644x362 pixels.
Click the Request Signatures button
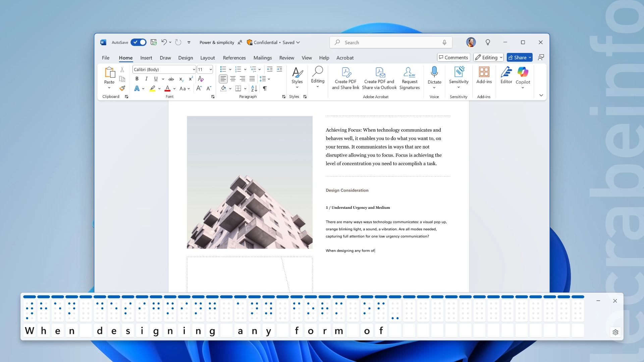coord(410,78)
